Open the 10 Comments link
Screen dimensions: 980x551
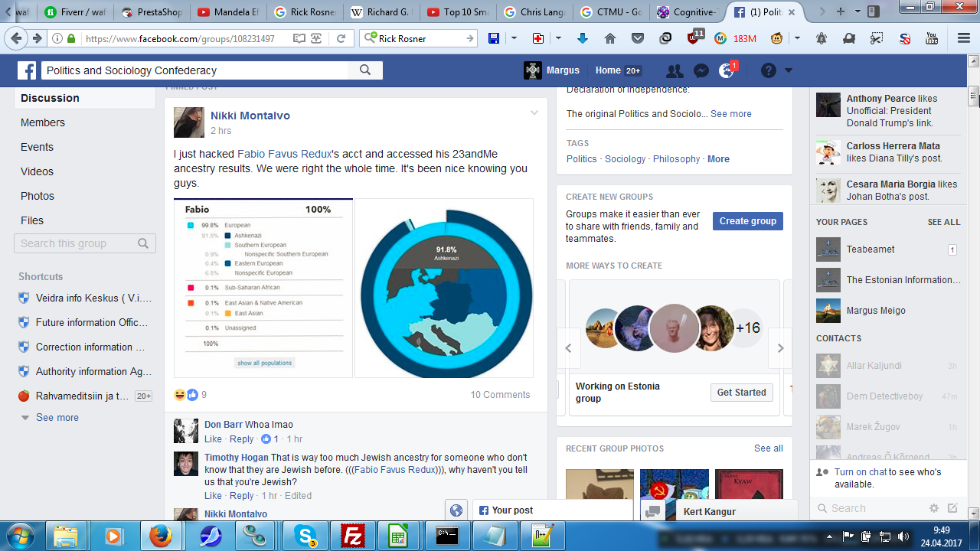point(500,395)
